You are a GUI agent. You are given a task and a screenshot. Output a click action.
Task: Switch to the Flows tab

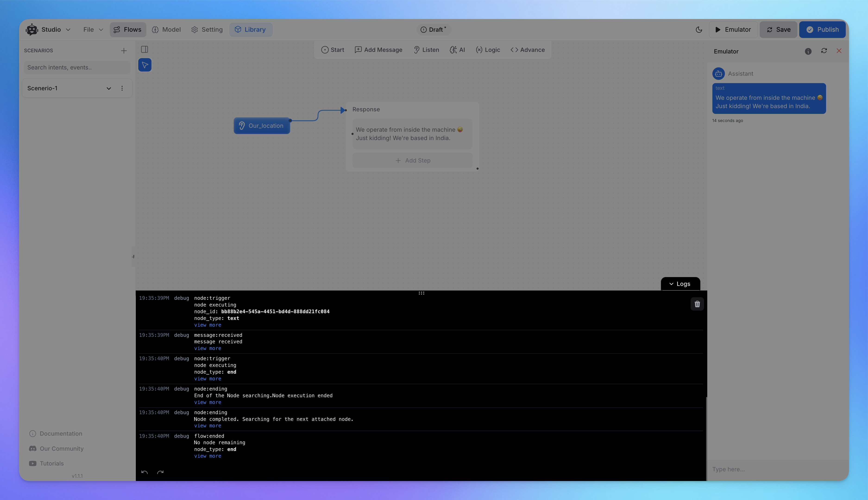128,30
